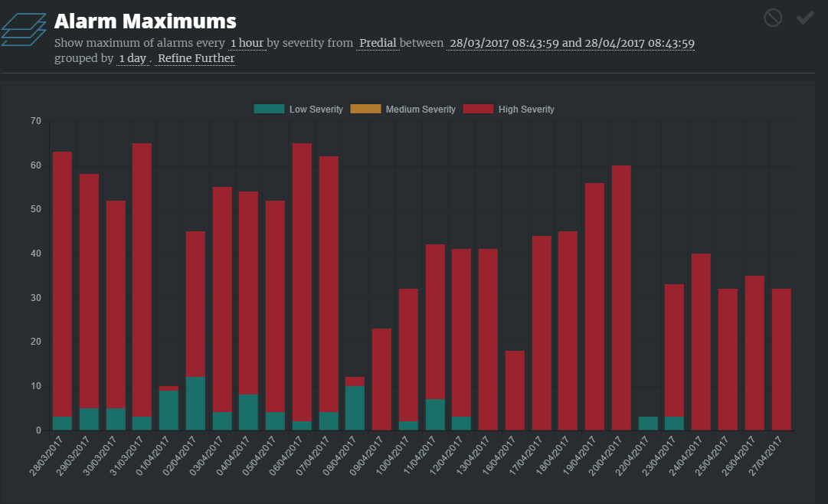Image resolution: width=828 pixels, height=504 pixels.
Task: Click the 'Refine Further' link
Action: (x=196, y=58)
